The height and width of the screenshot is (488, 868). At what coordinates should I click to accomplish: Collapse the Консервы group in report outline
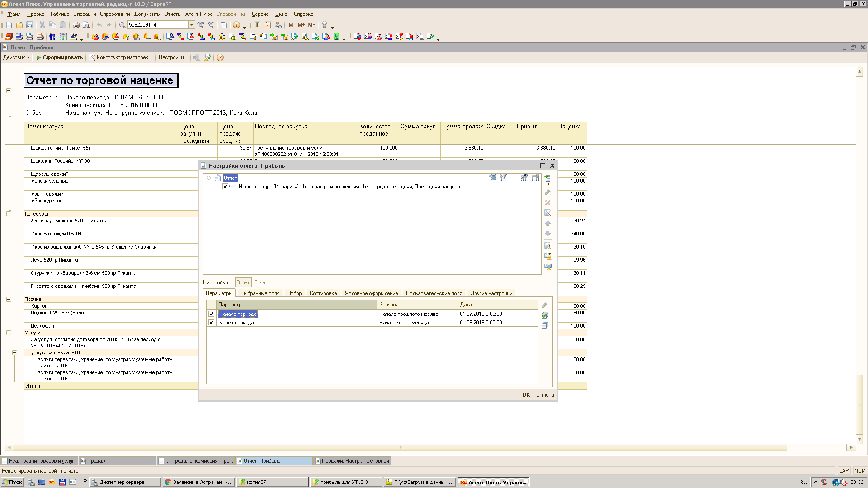coord(9,214)
